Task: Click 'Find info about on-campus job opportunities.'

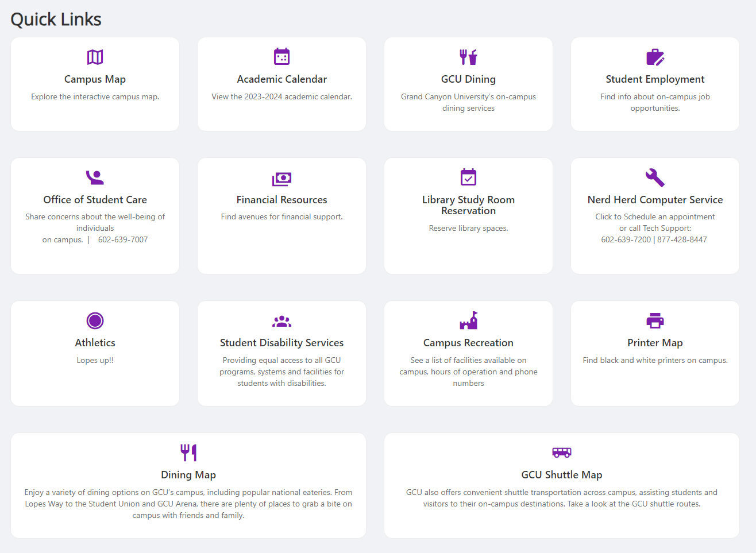Action: [655, 103]
